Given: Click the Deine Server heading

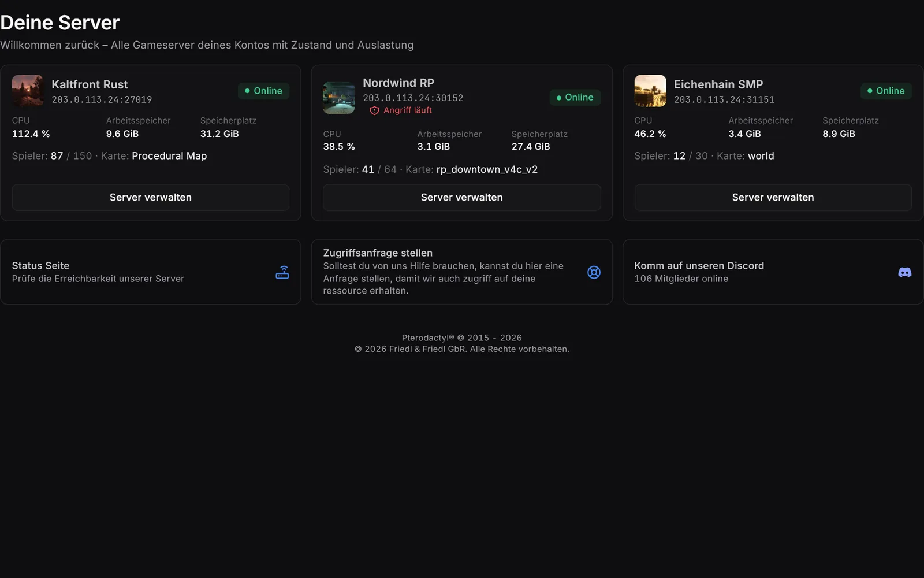Looking at the screenshot, I should [x=60, y=23].
